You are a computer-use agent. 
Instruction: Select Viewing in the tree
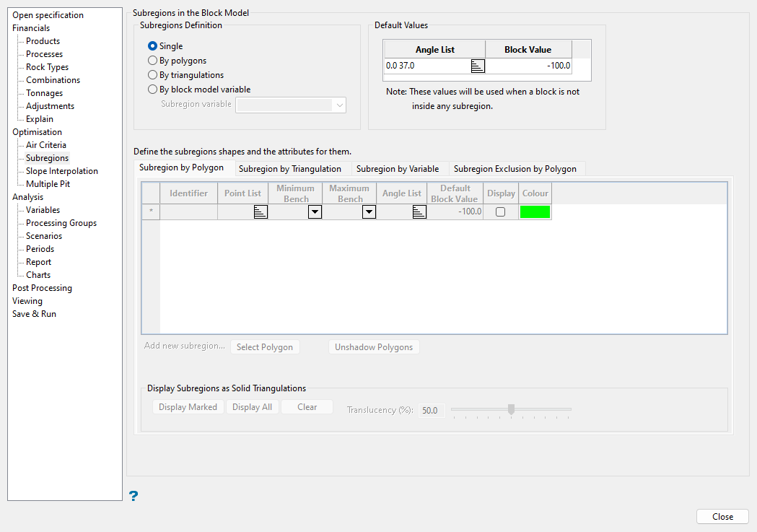pyautogui.click(x=27, y=302)
